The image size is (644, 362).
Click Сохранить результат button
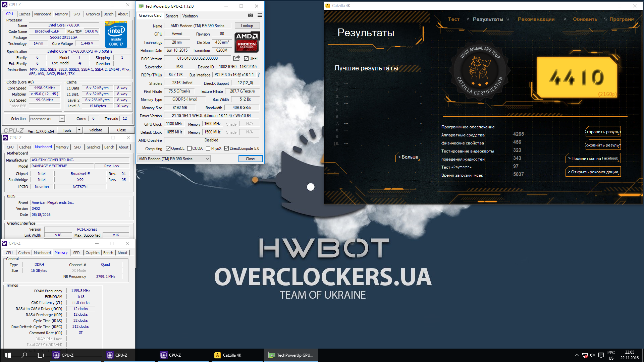point(603,145)
